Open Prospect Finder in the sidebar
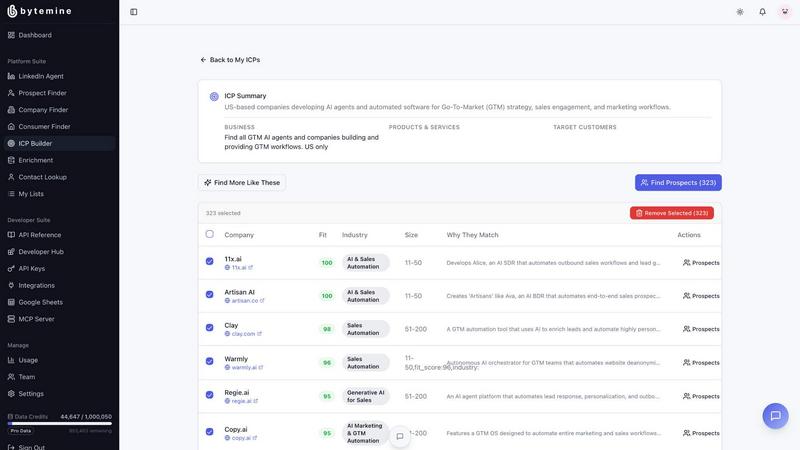This screenshot has height=450, width=800. (42, 93)
